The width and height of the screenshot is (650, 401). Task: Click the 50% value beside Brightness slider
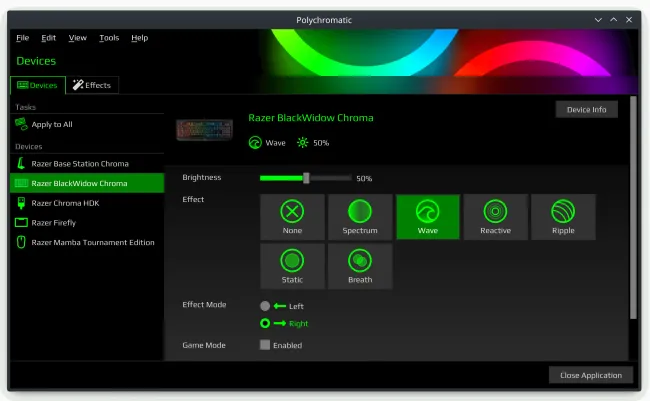tap(364, 178)
